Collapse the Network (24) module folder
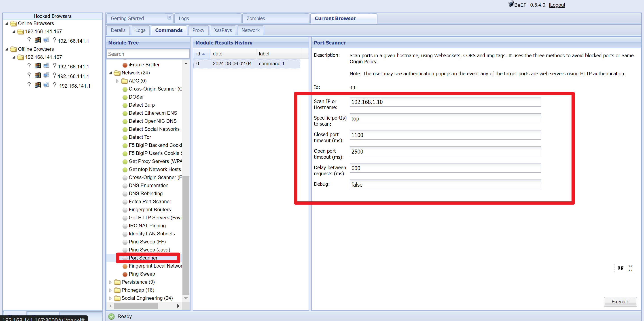Image resolution: width=644 pixels, height=321 pixels. [x=110, y=73]
